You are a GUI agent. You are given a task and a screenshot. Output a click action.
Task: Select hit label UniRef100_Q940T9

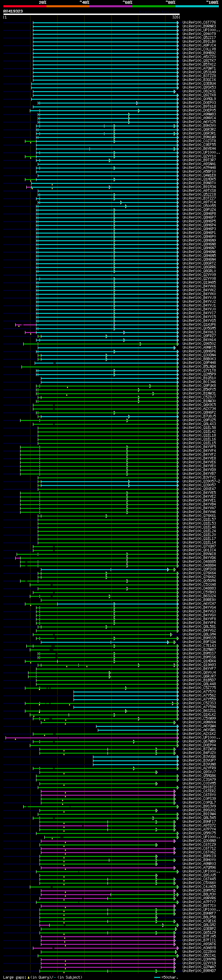pos(199,34)
